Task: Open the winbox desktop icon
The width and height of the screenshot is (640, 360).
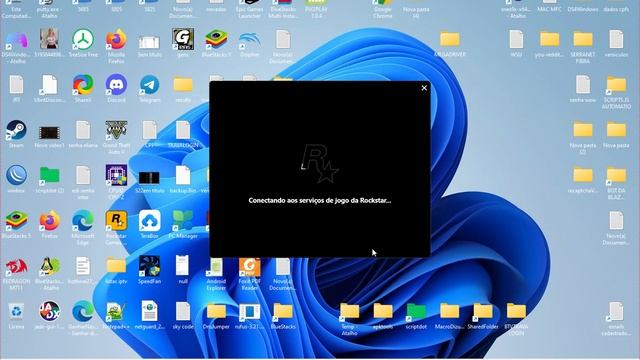Action: pos(16,176)
